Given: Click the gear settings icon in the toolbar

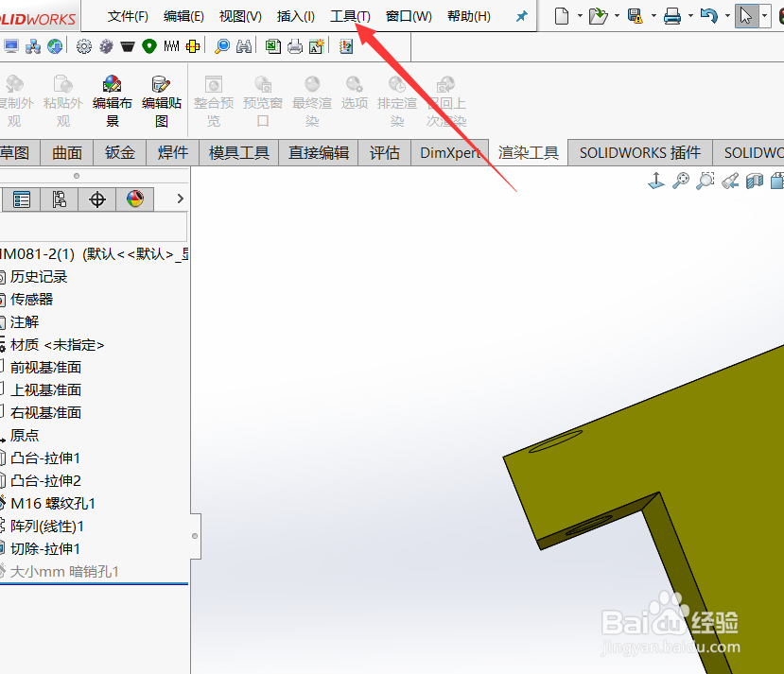Looking at the screenshot, I should pos(83,44).
